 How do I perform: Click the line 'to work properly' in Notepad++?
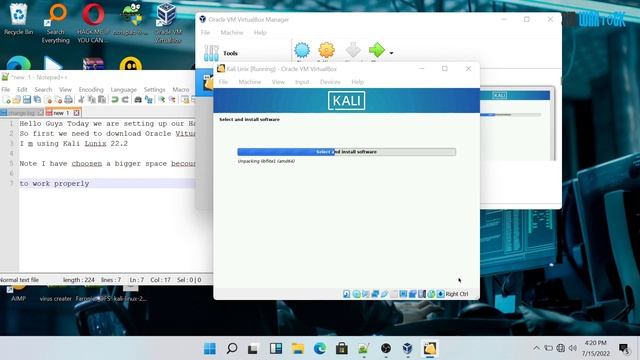(54, 184)
